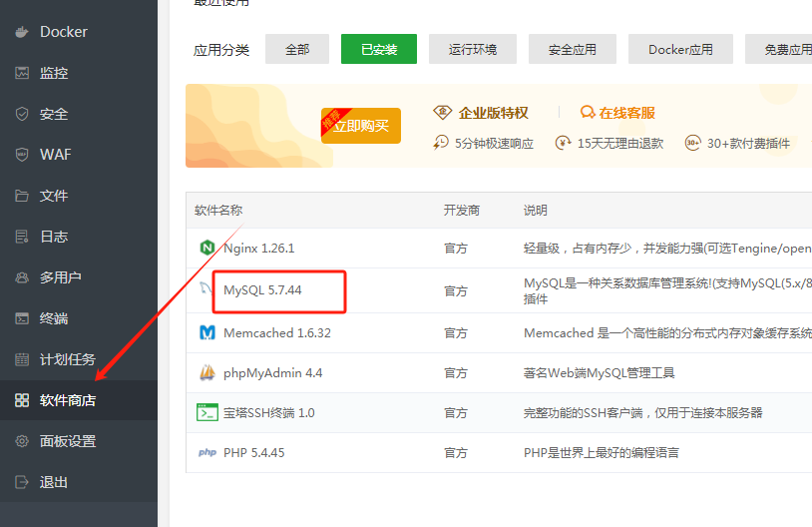This screenshot has height=527, width=812.
Task: Click the 企业版特权 link
Action: point(493,113)
